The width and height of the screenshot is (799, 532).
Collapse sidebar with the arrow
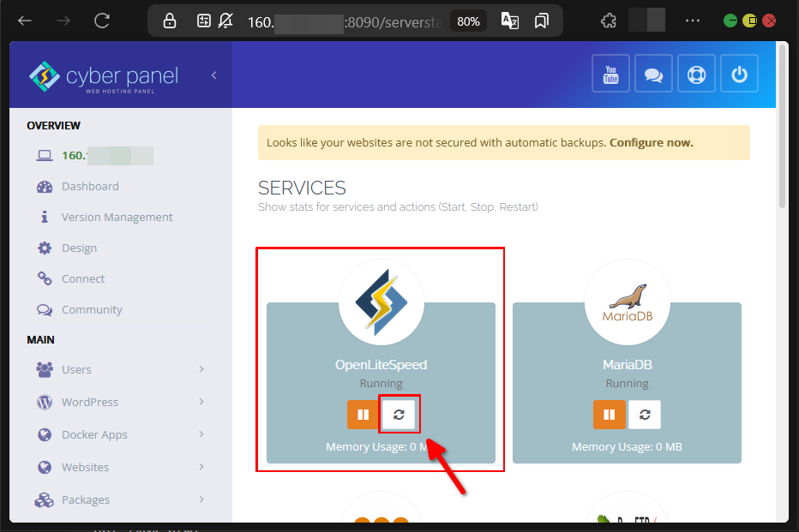click(214, 75)
